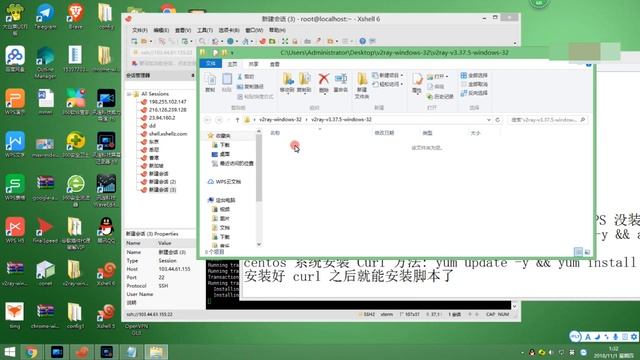Select Recent places in Favorites list
This screenshot has width=640, height=360.
pos(232,163)
